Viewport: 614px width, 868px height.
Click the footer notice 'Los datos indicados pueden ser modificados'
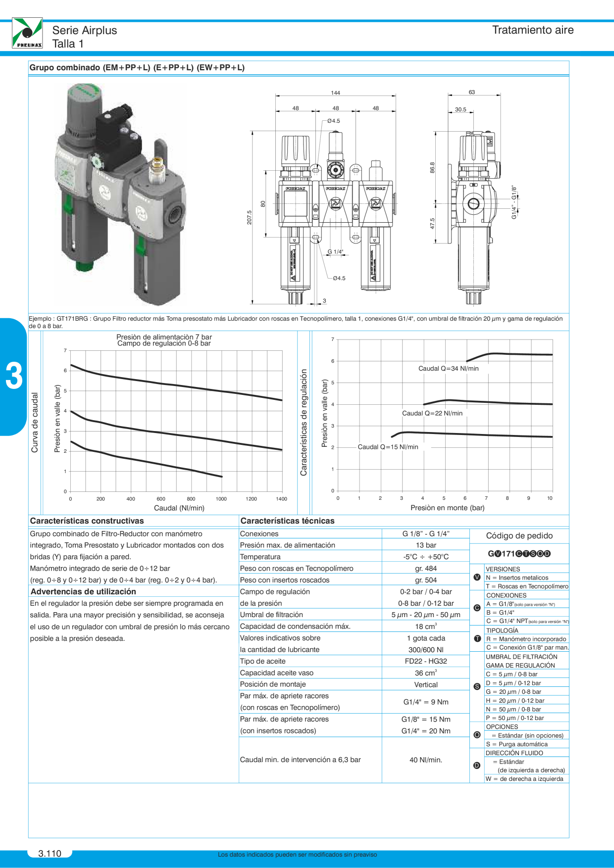298,855
